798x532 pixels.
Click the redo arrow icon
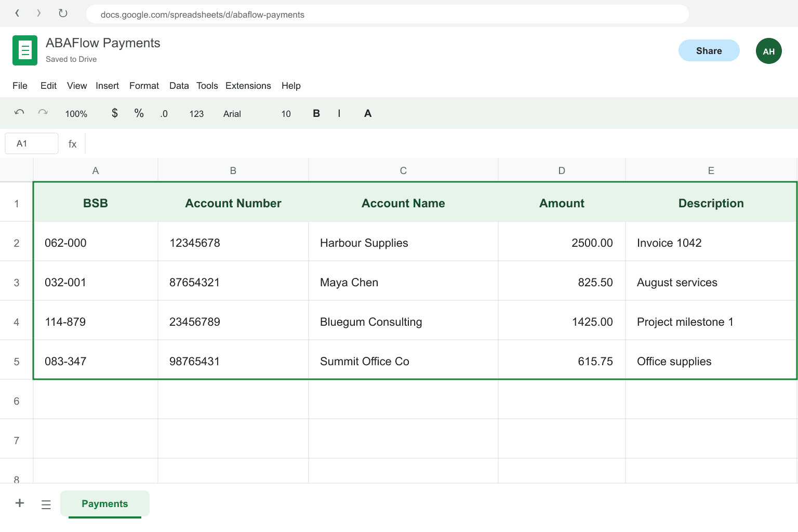pyautogui.click(x=43, y=113)
